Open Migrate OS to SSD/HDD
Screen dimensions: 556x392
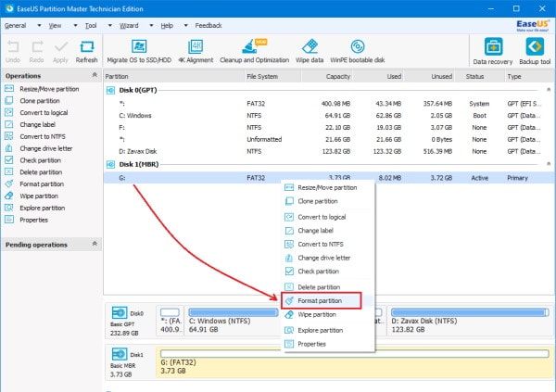pos(139,52)
